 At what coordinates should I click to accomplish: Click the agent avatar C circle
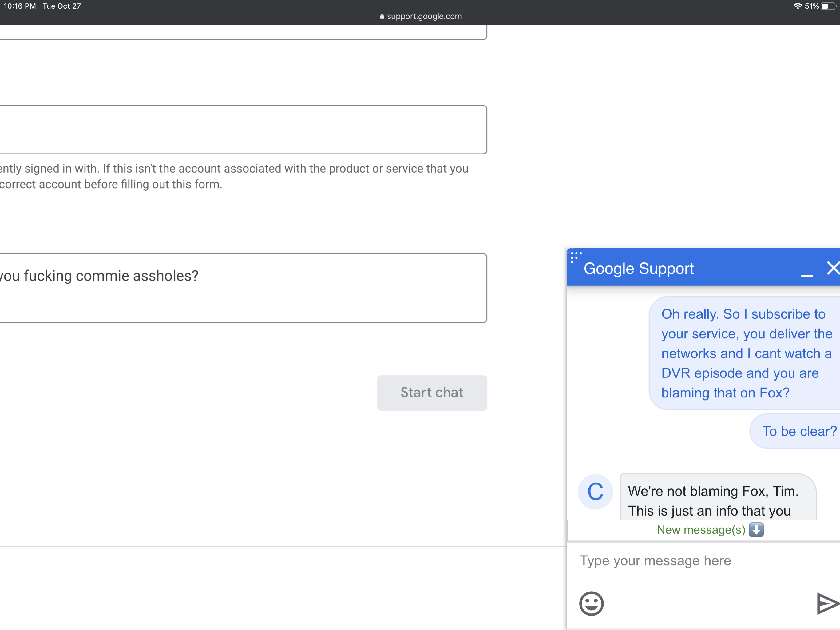tap(595, 492)
